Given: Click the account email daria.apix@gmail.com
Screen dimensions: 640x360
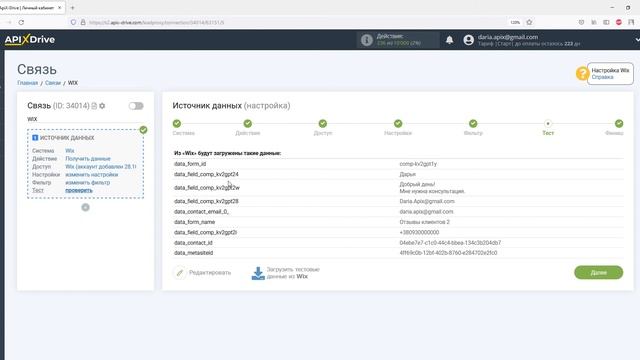Looking at the screenshot, I should [x=508, y=37].
